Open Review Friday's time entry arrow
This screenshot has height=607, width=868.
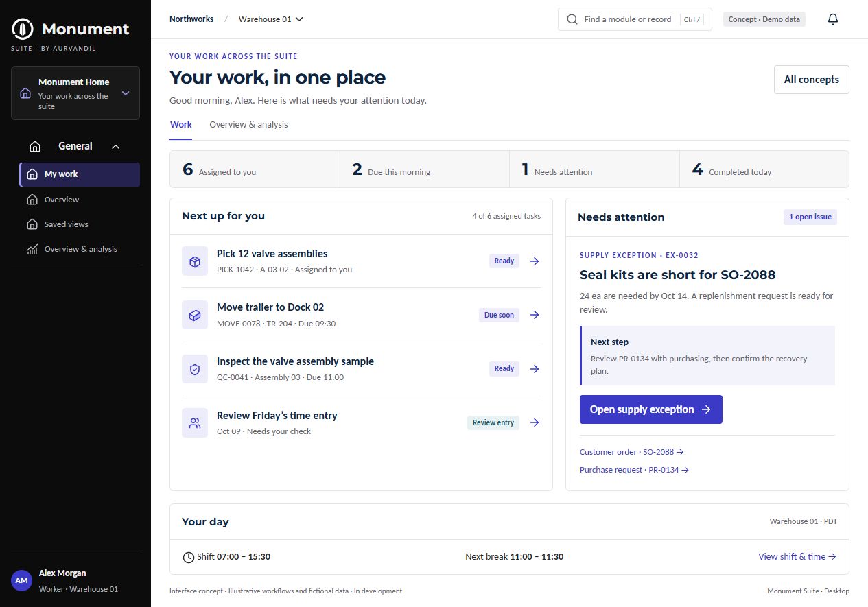tap(535, 422)
